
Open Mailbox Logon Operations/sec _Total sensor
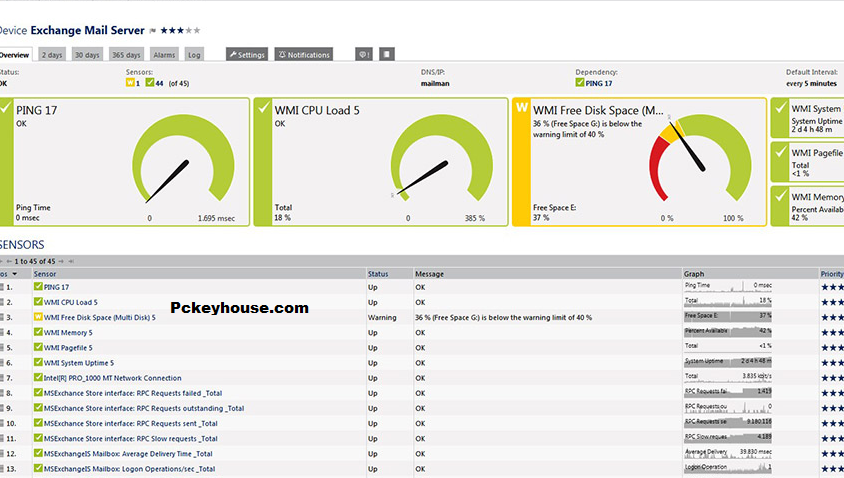pos(129,468)
